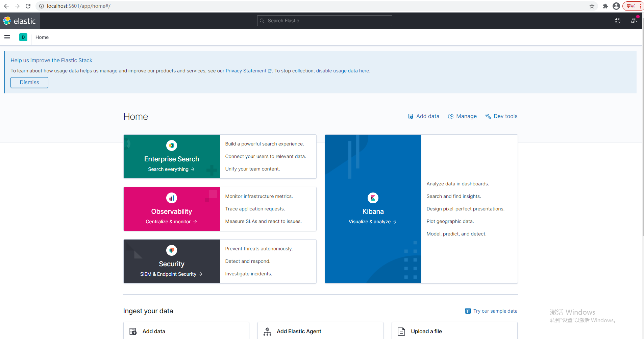The width and height of the screenshot is (644, 339).
Task: Click the external link icon after Privacy Statement
Action: [x=270, y=71]
